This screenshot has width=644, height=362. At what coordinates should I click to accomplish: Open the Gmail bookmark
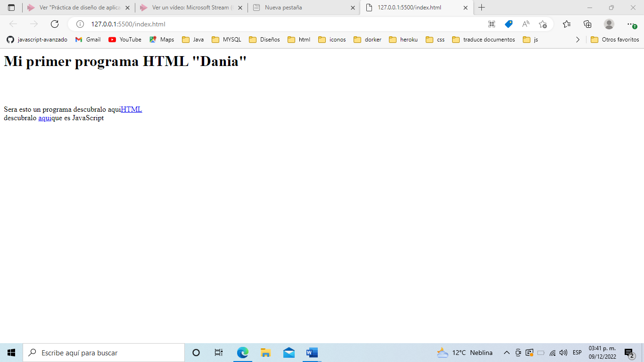coord(88,40)
